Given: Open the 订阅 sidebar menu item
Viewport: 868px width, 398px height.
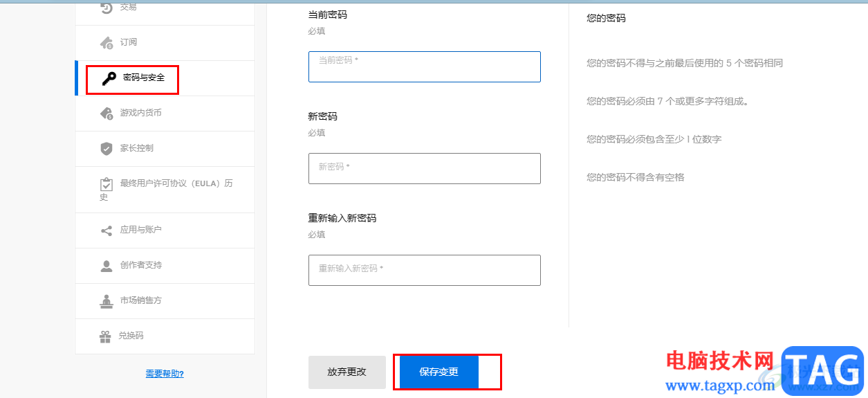Looking at the screenshot, I should pyautogui.click(x=129, y=43).
